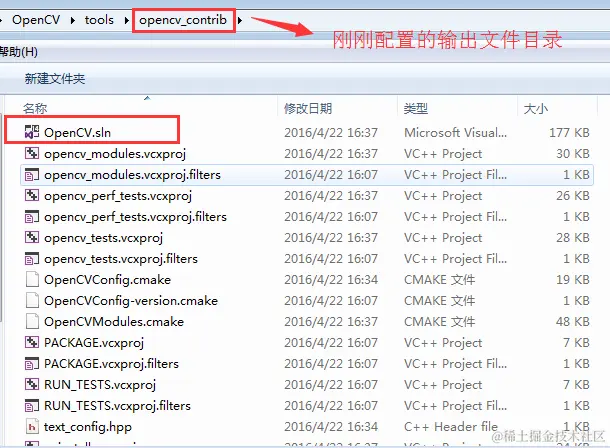This screenshot has height=448, width=610.
Task: Go to the tools breadcrumb folder
Action: pyautogui.click(x=99, y=20)
